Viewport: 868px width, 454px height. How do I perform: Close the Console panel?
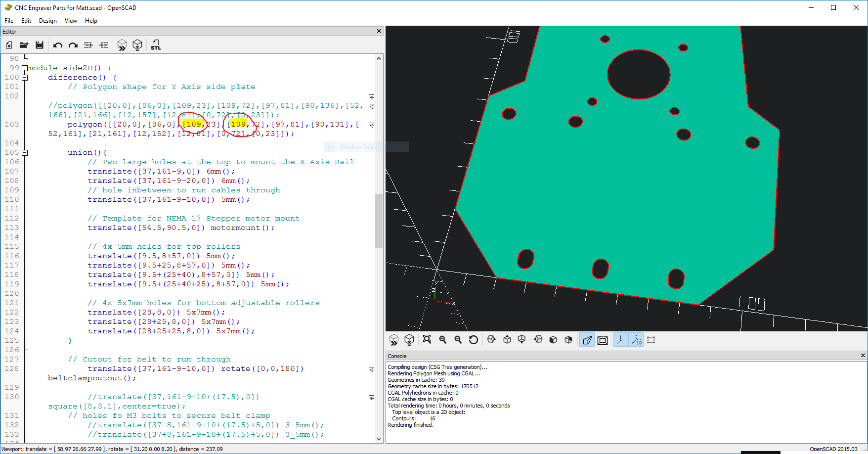(863, 356)
